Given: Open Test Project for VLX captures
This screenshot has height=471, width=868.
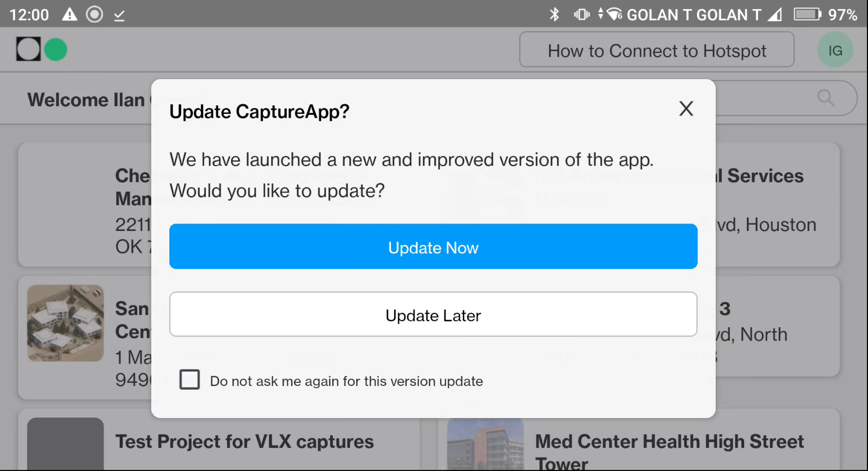Looking at the screenshot, I should (x=245, y=442).
